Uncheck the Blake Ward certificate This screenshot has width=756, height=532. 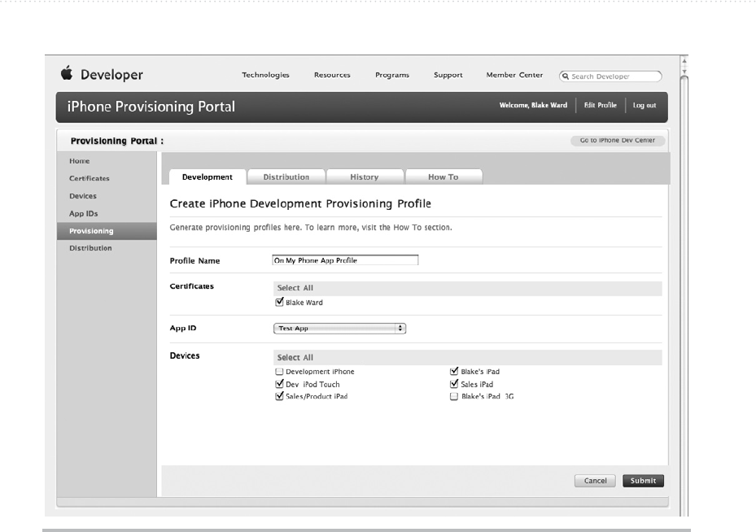279,302
